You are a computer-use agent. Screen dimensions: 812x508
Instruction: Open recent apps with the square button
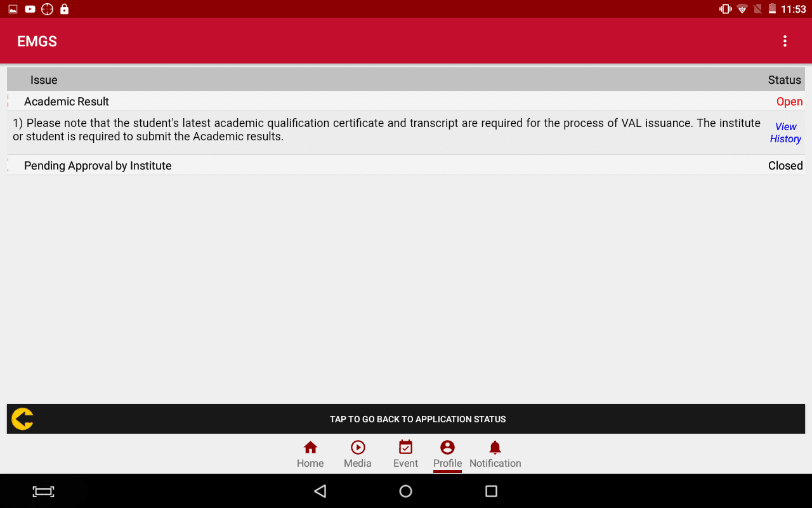pos(491,491)
